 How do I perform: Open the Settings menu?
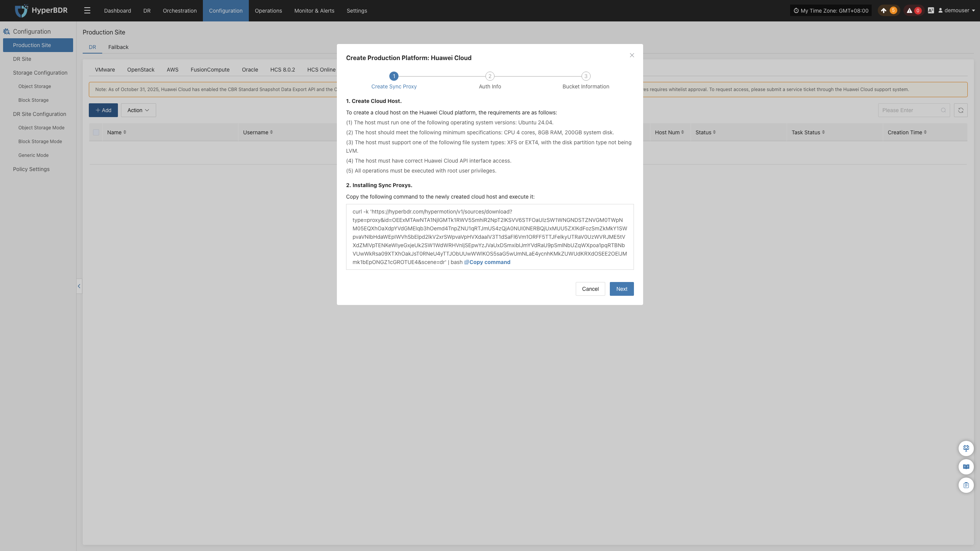357,11
